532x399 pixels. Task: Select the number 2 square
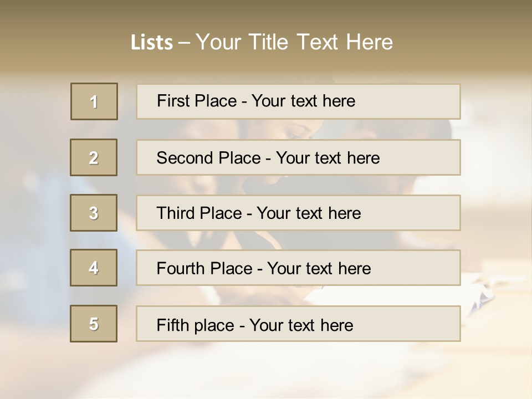pos(94,157)
